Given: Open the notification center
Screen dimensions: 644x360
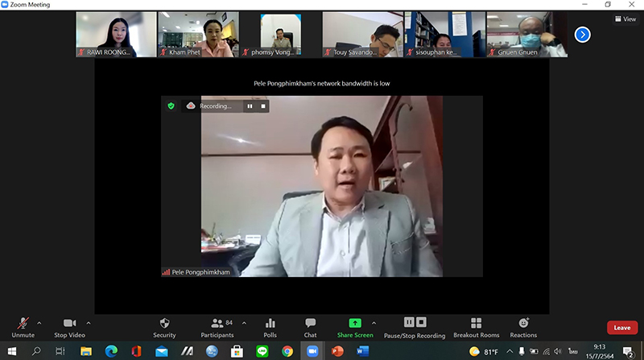Looking at the screenshot, I should [x=628, y=351].
